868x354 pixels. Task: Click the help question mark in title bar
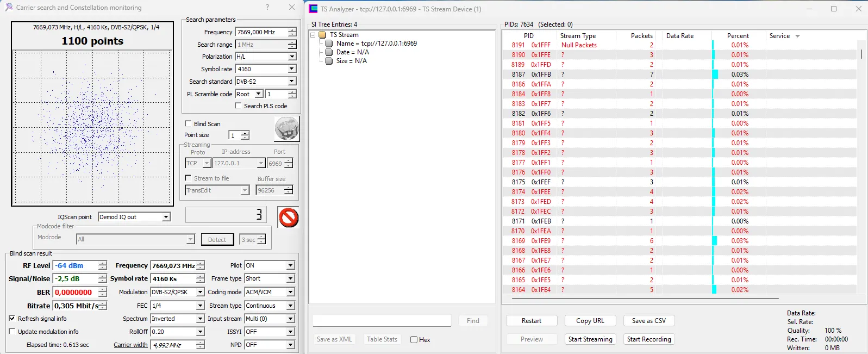click(x=267, y=8)
